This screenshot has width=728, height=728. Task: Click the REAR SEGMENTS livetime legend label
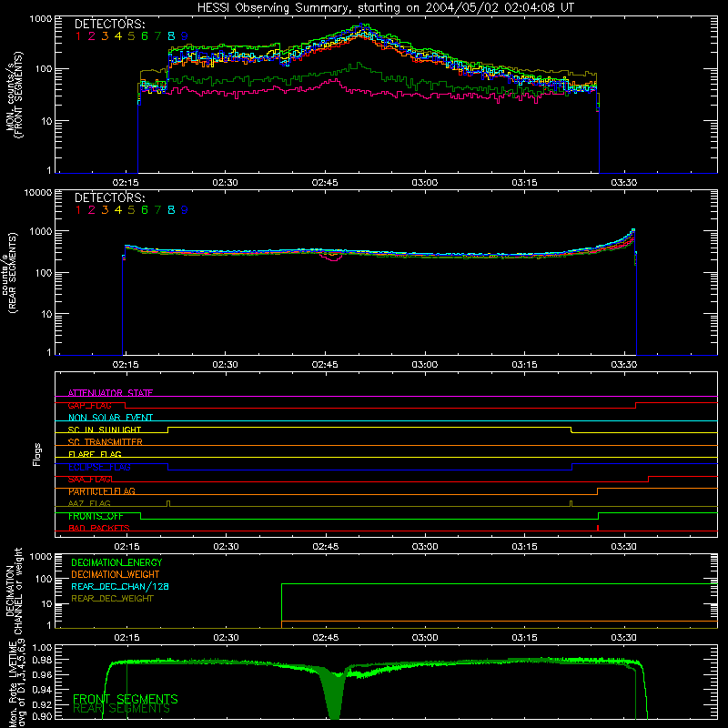click(x=122, y=709)
